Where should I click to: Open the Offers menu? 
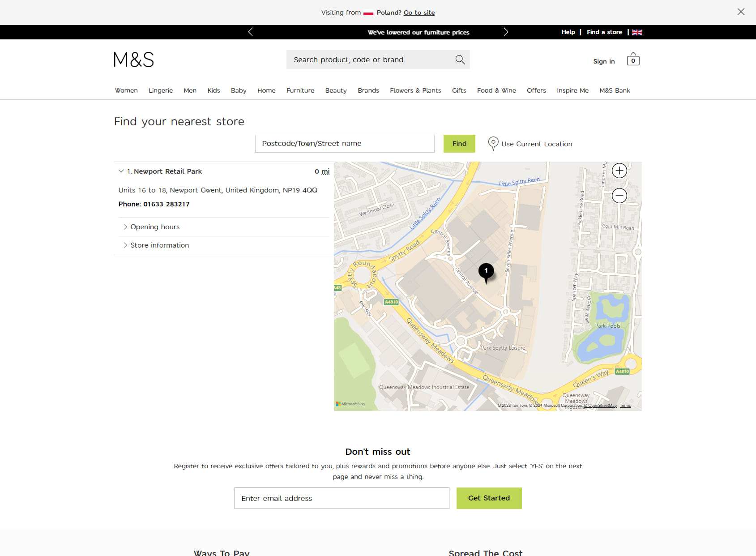[x=536, y=90]
